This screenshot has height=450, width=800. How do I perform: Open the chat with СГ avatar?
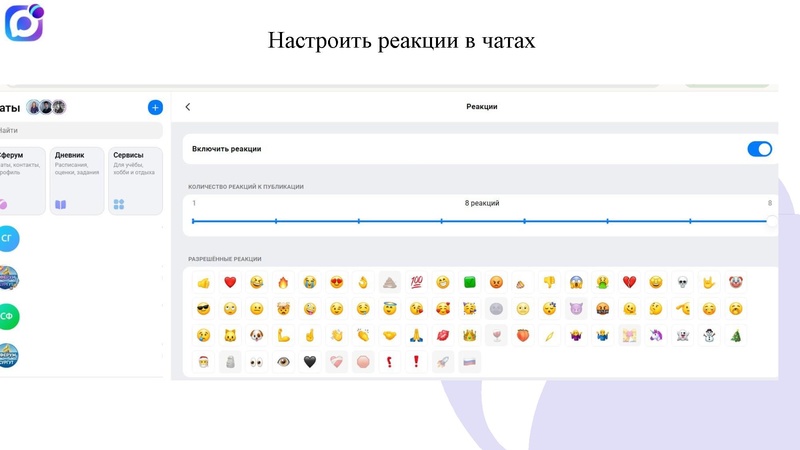[8, 238]
